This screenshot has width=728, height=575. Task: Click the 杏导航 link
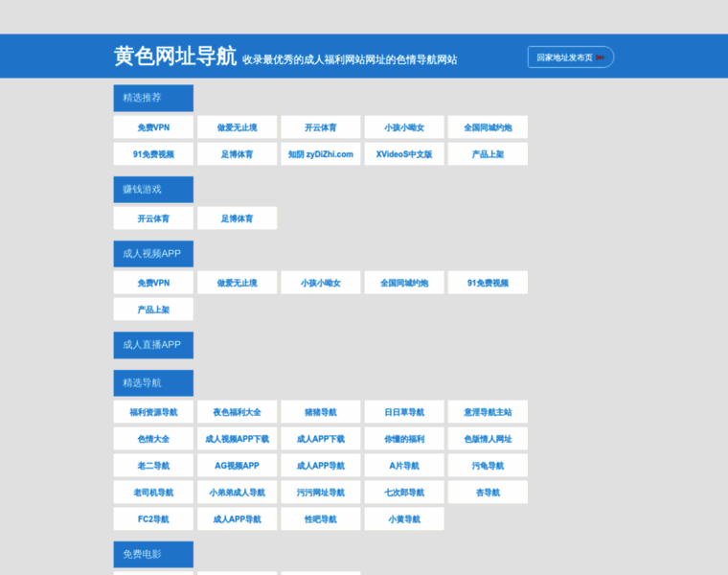[x=488, y=493]
